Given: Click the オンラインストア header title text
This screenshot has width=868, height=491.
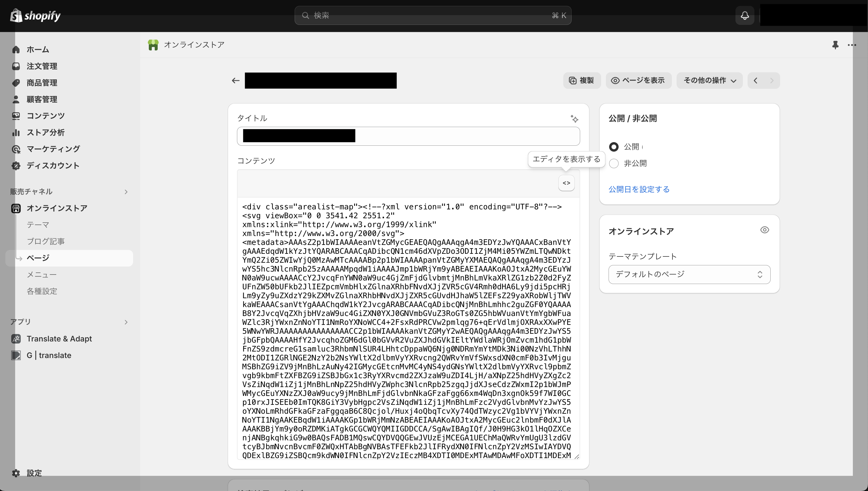Looking at the screenshot, I should [x=194, y=45].
